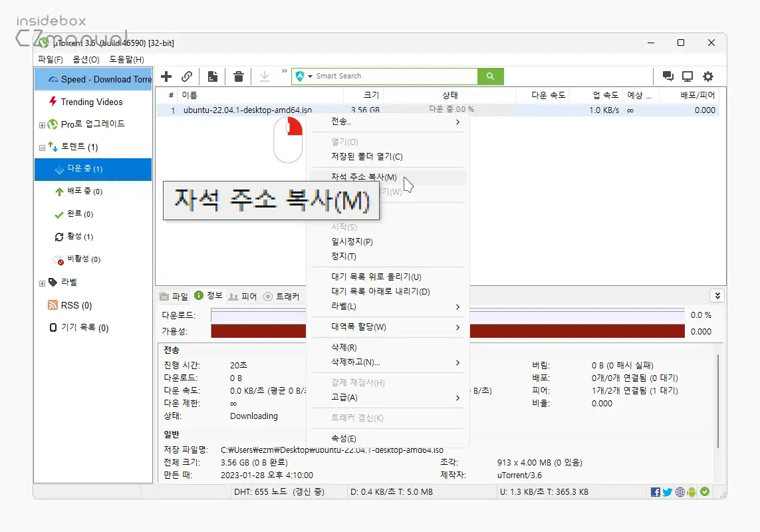This screenshot has width=760, height=532.
Task: Click the device icon beside 기기 목록
Action: click(x=53, y=328)
